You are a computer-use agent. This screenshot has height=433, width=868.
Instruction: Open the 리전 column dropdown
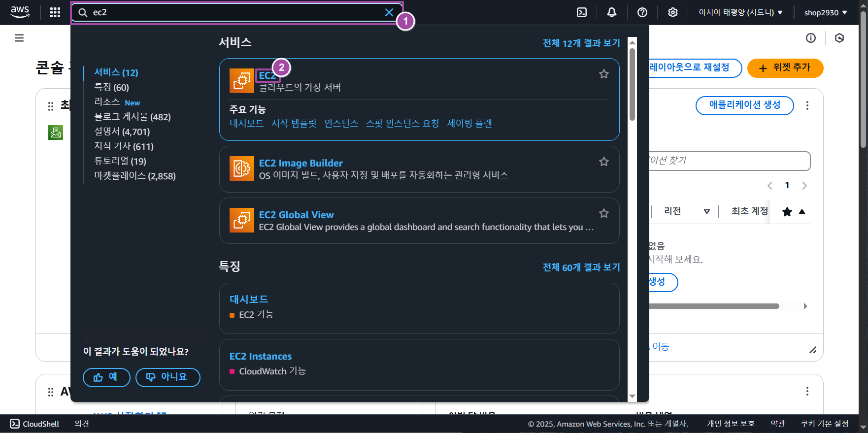click(x=706, y=211)
